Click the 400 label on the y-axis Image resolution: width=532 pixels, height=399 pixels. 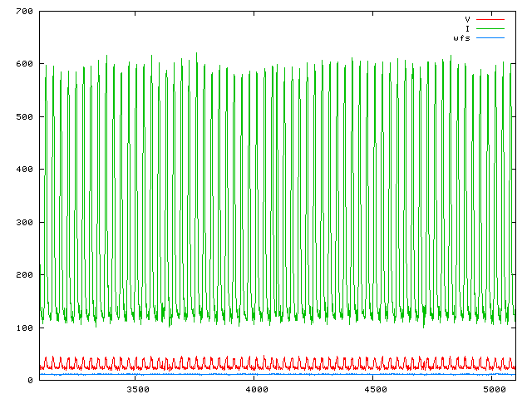[x=24, y=170]
